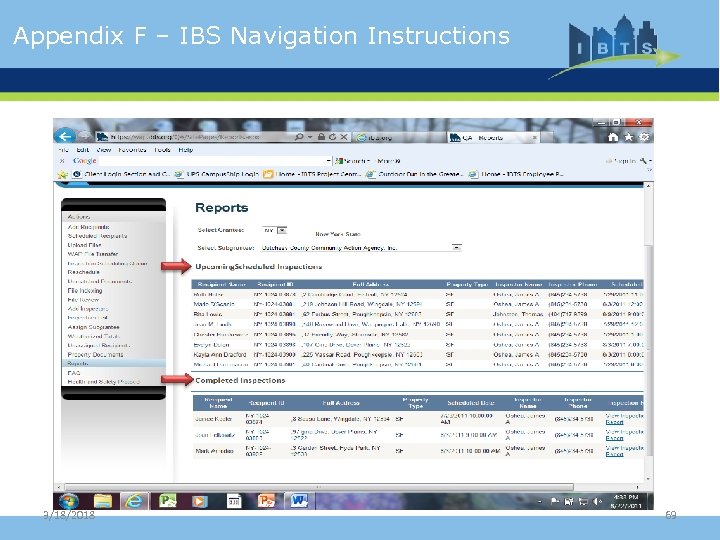Viewport: 720px width, 540px height.
Task: Close the QA Reports browser tab
Action: [x=534, y=137]
